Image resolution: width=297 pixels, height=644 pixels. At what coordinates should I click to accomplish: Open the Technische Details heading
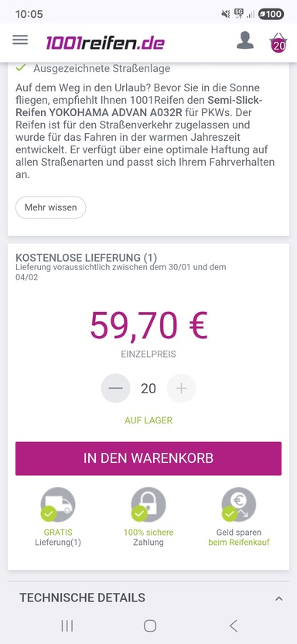(82, 598)
